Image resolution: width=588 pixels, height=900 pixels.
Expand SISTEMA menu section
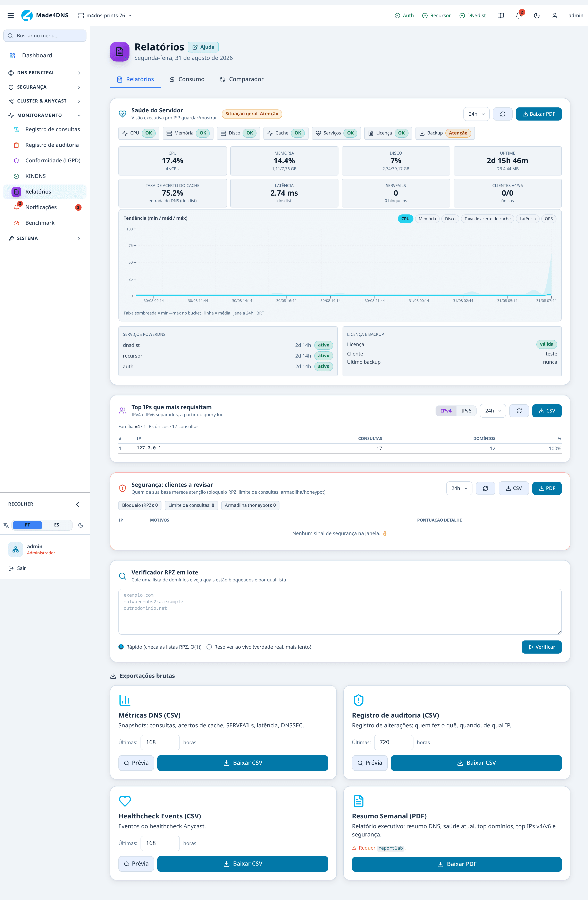(45, 238)
